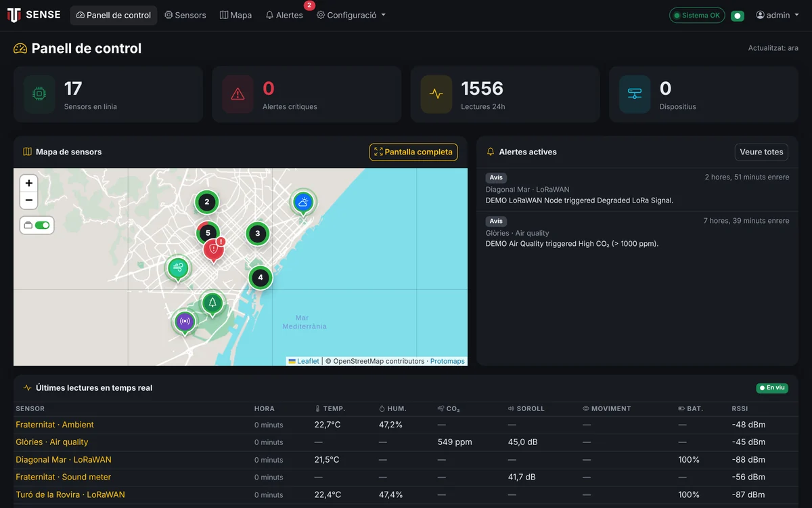Click the bell icon by Alertes actives

491,152
